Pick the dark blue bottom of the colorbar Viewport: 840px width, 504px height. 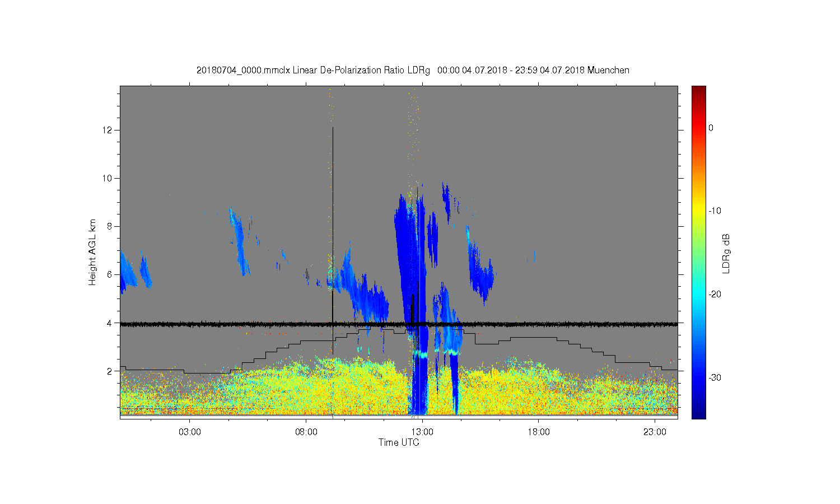click(699, 412)
